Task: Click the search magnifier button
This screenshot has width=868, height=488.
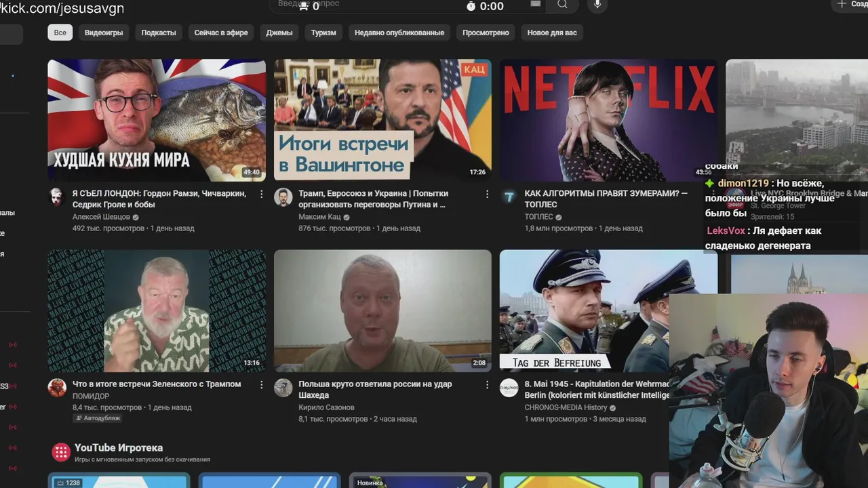Action: [562, 5]
